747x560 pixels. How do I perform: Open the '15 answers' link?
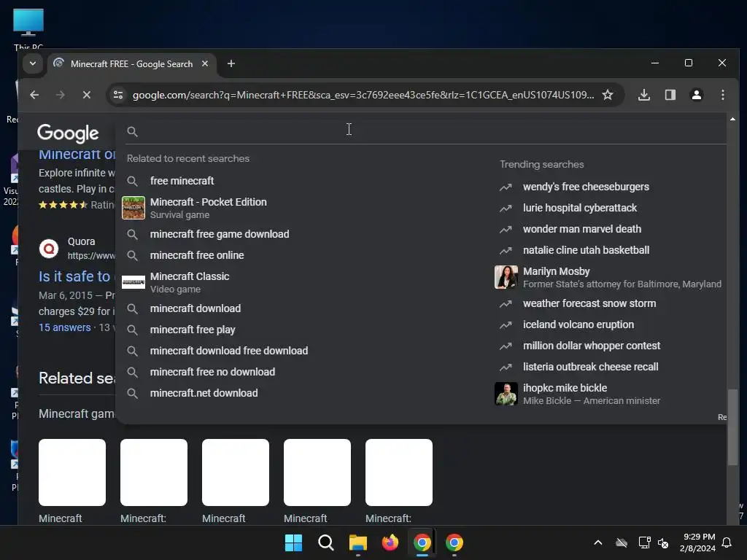coord(64,327)
